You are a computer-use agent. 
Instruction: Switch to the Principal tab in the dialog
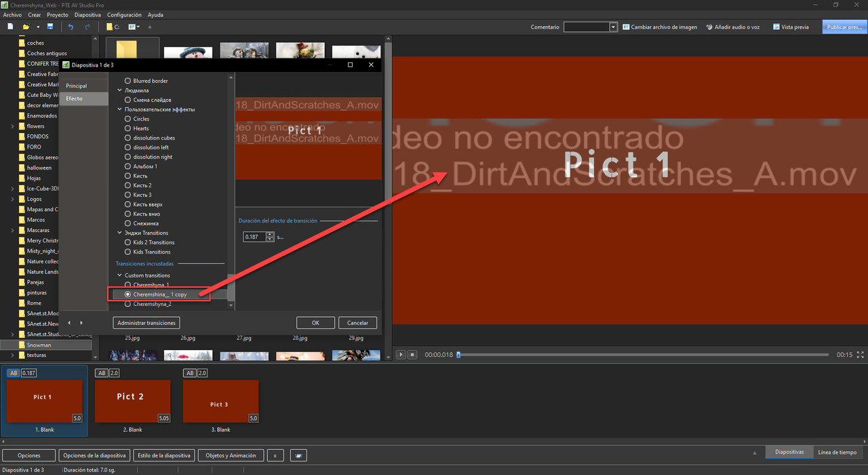click(x=83, y=86)
